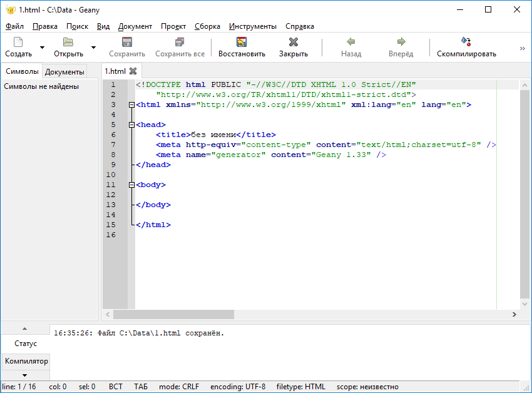Expand the recent files arrow next to Открыть
Image resolution: width=532 pixels, height=393 pixels.
click(x=93, y=48)
